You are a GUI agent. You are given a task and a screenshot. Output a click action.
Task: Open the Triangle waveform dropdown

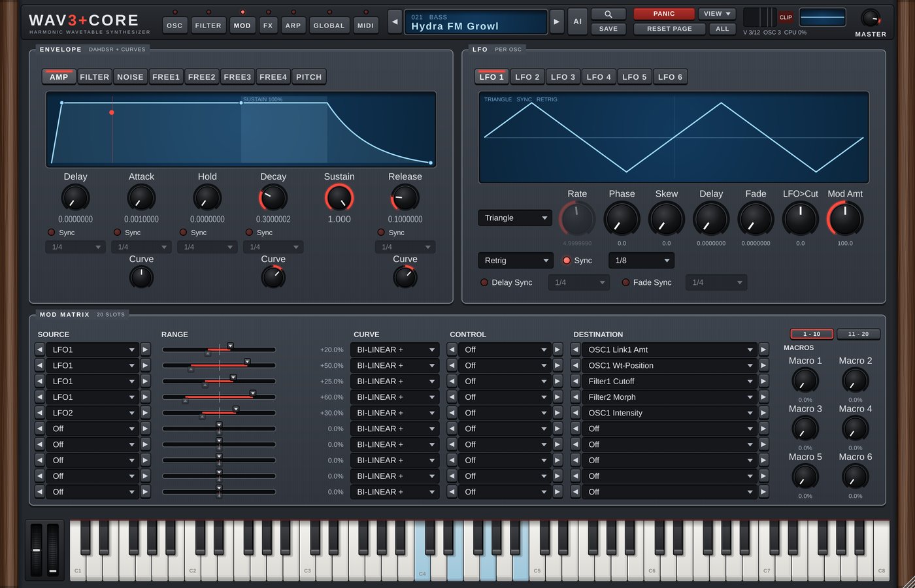pos(515,218)
